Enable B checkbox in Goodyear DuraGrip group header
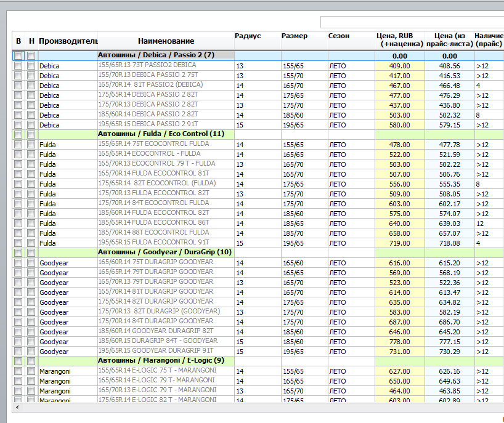This screenshot has width=504, height=423. coord(18,253)
